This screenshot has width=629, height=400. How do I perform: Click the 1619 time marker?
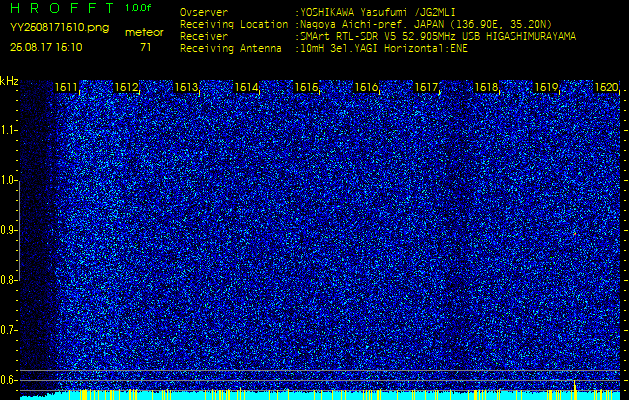tap(546, 87)
